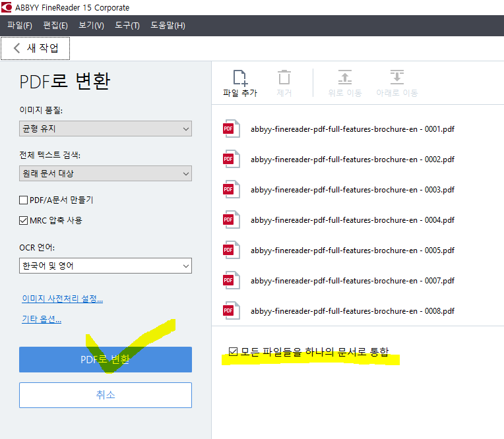Screen dimensions: 504x439
Task: Enable the PDF/A문서 만들기 checkbox
Action: click(x=24, y=200)
